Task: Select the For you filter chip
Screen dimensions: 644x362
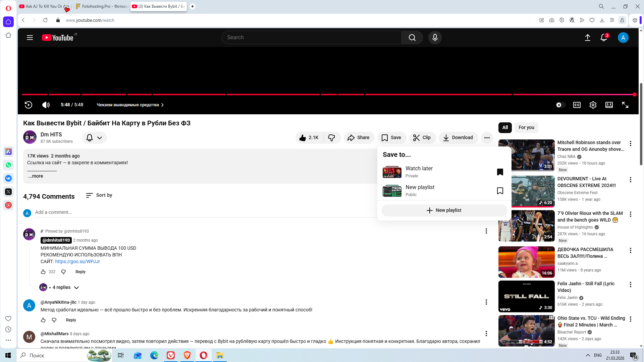Action: tap(526, 127)
